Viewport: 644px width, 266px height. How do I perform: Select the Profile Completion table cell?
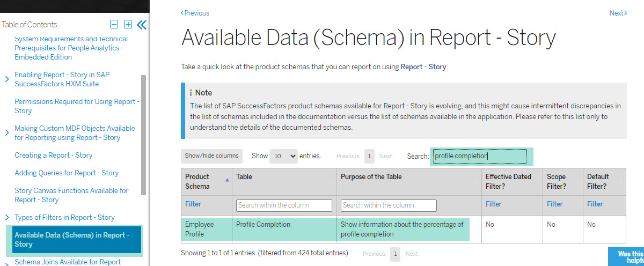pos(284,229)
